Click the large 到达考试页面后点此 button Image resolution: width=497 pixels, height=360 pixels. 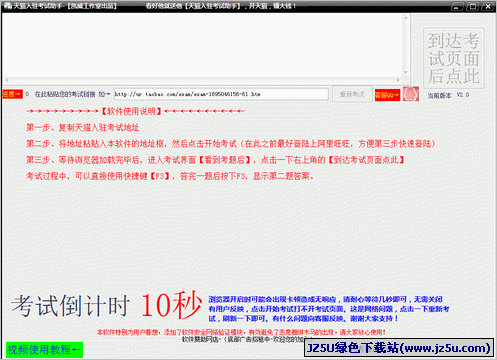click(x=454, y=58)
